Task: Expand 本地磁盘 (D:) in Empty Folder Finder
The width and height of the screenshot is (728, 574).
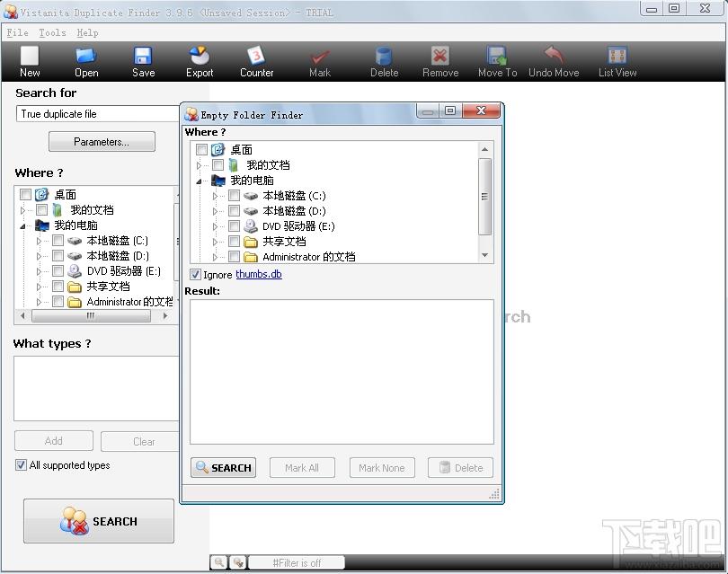Action: [215, 211]
